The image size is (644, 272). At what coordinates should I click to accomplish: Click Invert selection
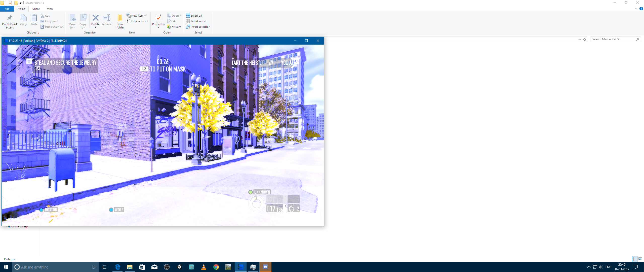[198, 27]
